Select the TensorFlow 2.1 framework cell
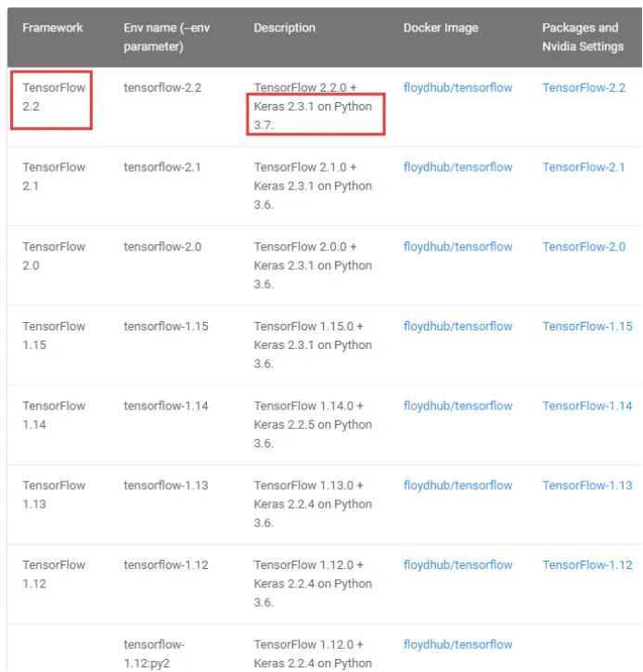 tap(54, 176)
